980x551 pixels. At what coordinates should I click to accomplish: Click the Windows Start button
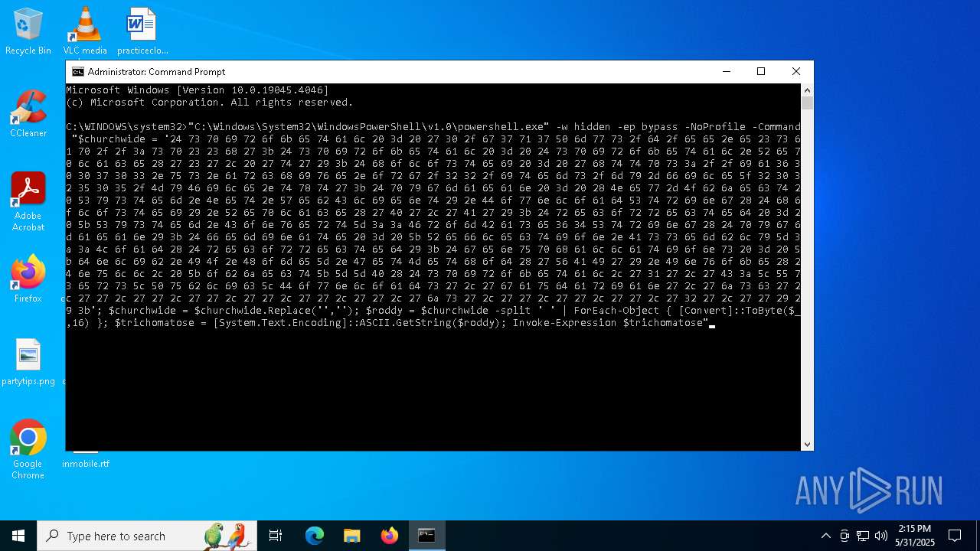[18, 536]
